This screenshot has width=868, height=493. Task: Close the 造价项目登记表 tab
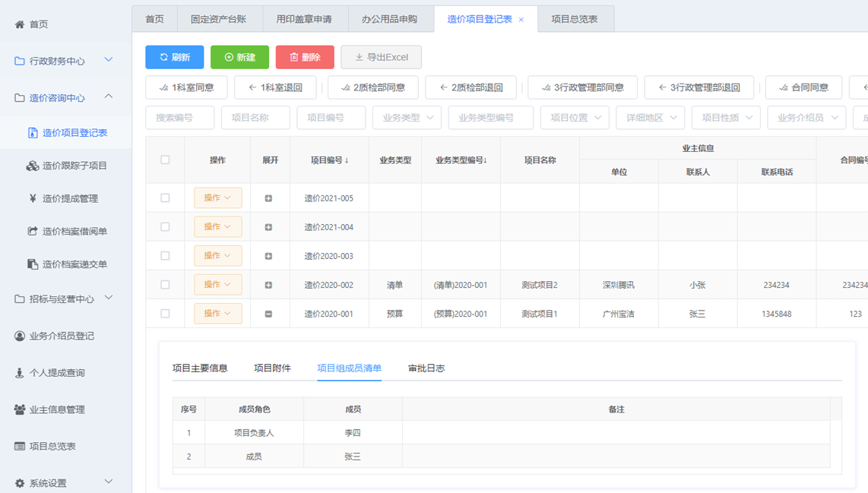[x=521, y=19]
